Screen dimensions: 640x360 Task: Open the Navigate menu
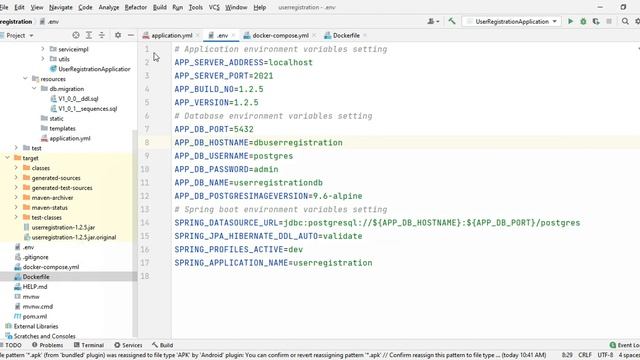click(x=60, y=7)
